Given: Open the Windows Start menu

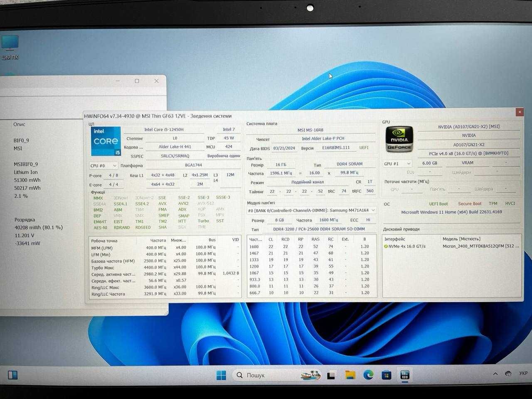Looking at the screenshot, I should click(x=221, y=375).
